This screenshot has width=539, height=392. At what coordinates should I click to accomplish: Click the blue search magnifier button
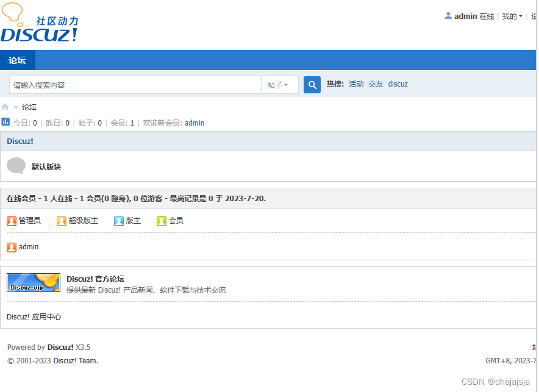coord(312,85)
